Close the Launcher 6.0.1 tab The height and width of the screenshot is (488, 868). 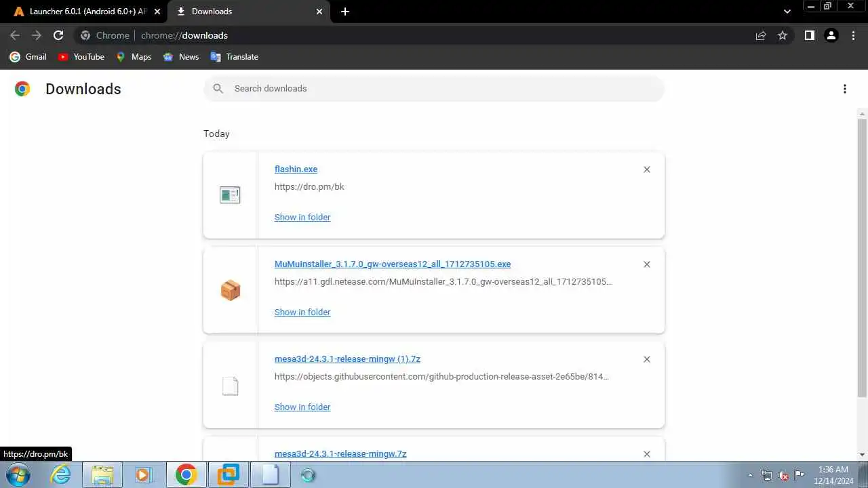point(157,12)
